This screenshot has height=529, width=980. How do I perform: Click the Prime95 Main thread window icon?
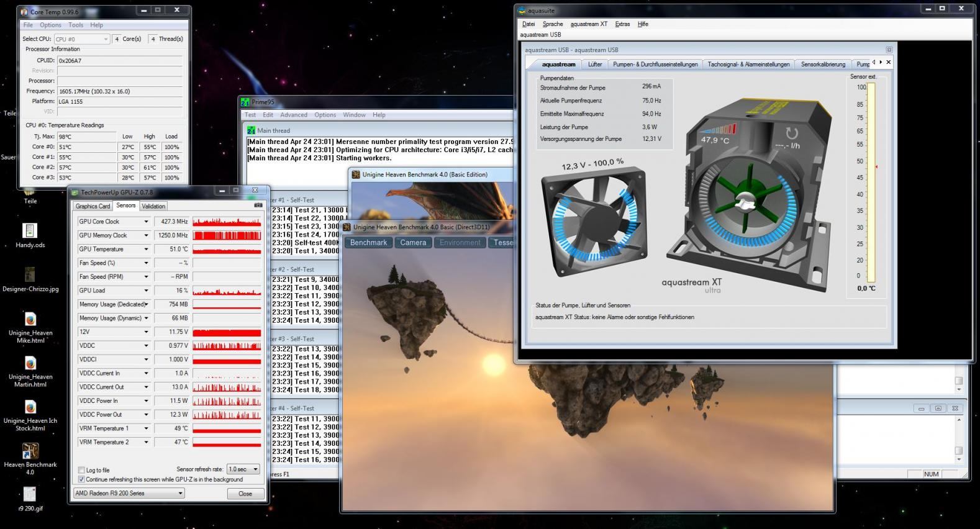(x=251, y=130)
